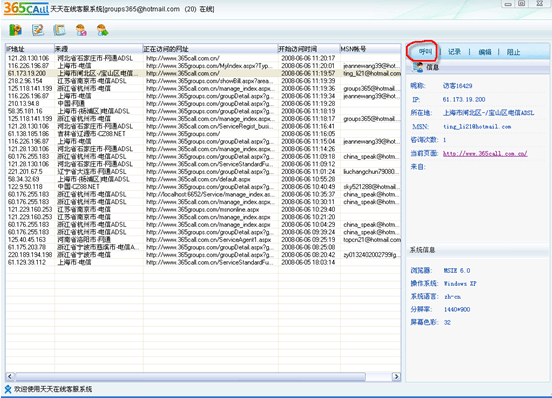
Task: Sort by the IP地址 column header
Action: pyautogui.click(x=30, y=49)
